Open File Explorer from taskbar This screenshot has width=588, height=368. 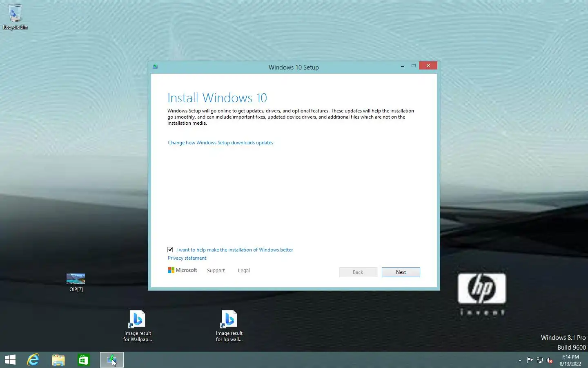58,360
